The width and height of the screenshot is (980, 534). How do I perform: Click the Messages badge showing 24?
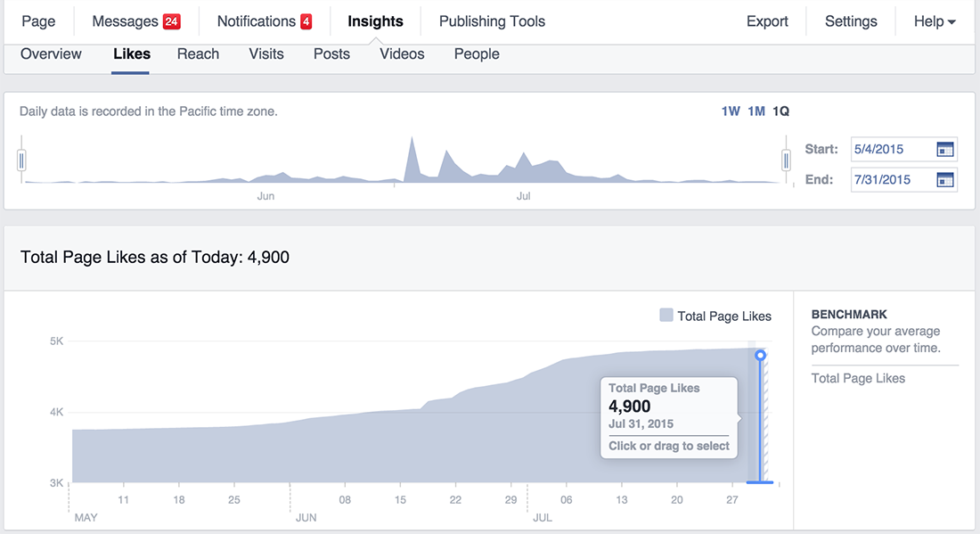pos(171,21)
